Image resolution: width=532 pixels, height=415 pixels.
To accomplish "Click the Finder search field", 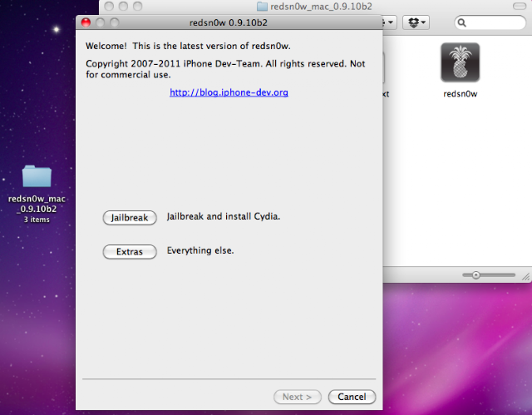I will [490, 22].
